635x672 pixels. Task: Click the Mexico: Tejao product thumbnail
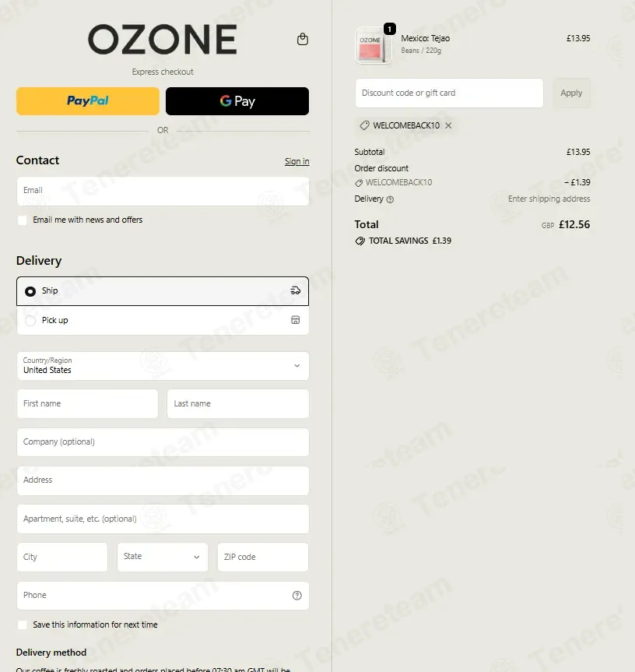373,45
